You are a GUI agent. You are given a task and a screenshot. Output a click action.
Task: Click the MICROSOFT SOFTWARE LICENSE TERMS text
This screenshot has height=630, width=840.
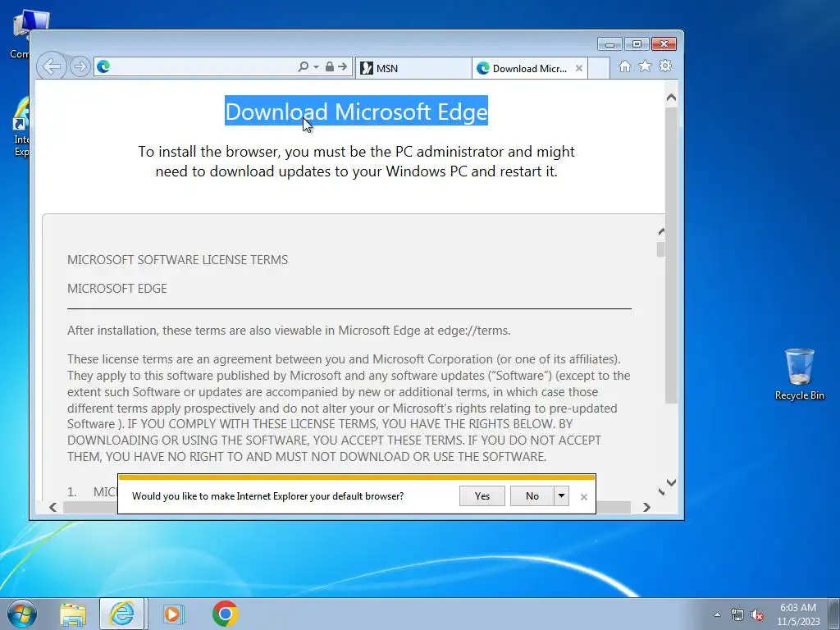click(177, 260)
